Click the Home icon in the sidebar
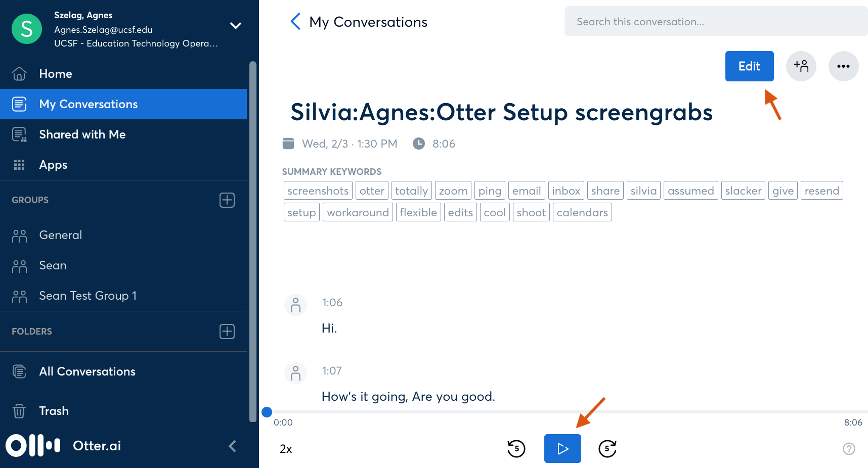Screen dimensions: 868x468 coord(19,73)
